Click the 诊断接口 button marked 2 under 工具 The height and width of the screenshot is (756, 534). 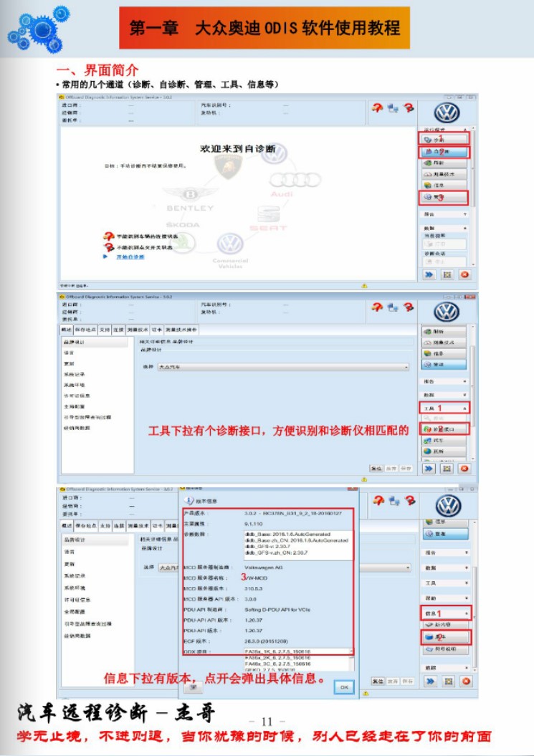coord(444,429)
